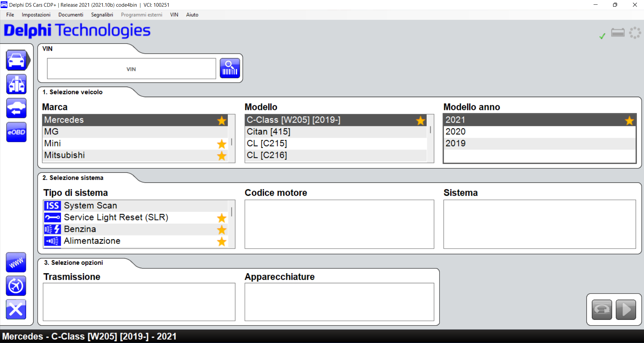Select Mini in the Marca list
Image resolution: width=644 pixels, height=343 pixels.
point(135,143)
